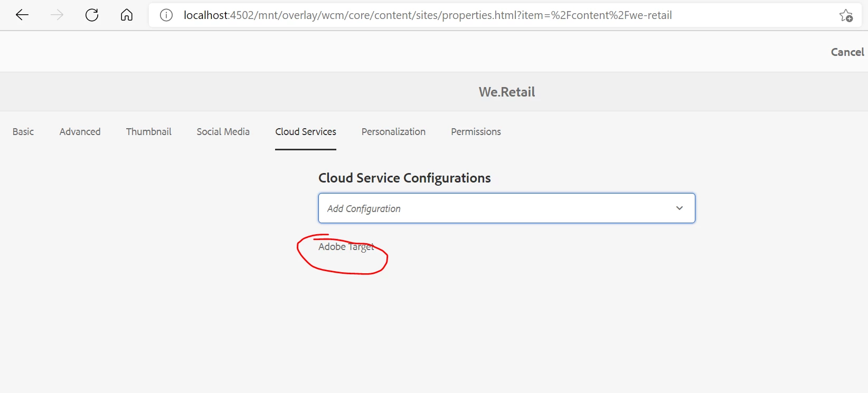The image size is (868, 393).
Task: Add page to favorites star icon
Action: coord(846,15)
